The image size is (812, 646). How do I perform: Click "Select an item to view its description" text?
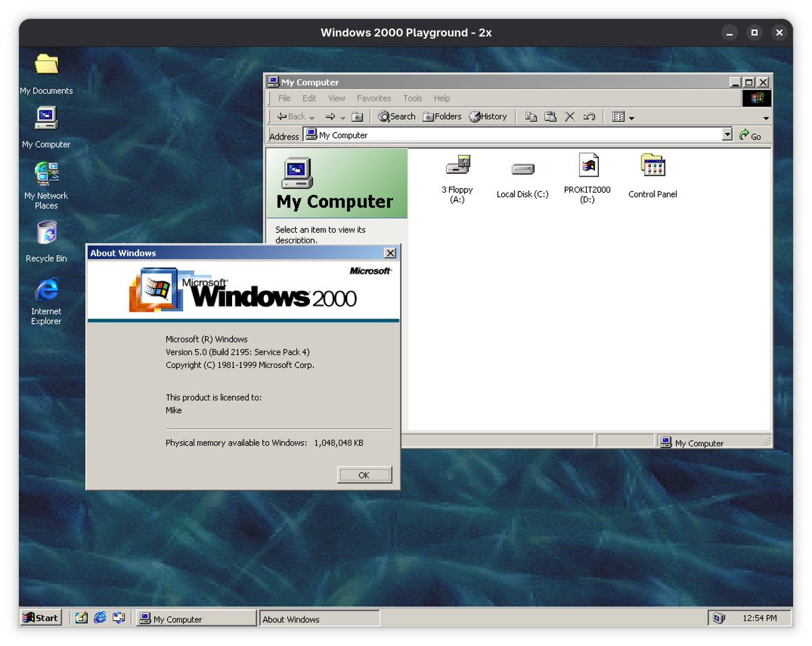(320, 235)
